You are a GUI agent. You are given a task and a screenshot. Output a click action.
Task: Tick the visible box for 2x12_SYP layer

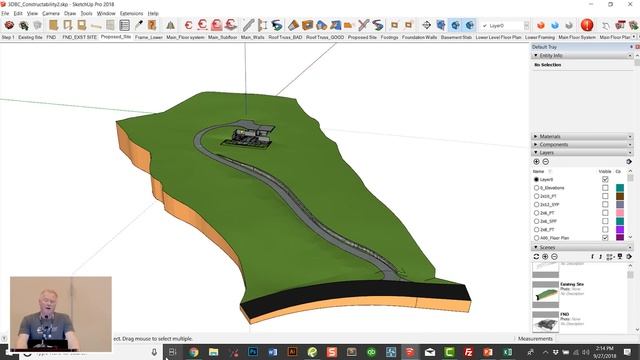[x=605, y=204]
